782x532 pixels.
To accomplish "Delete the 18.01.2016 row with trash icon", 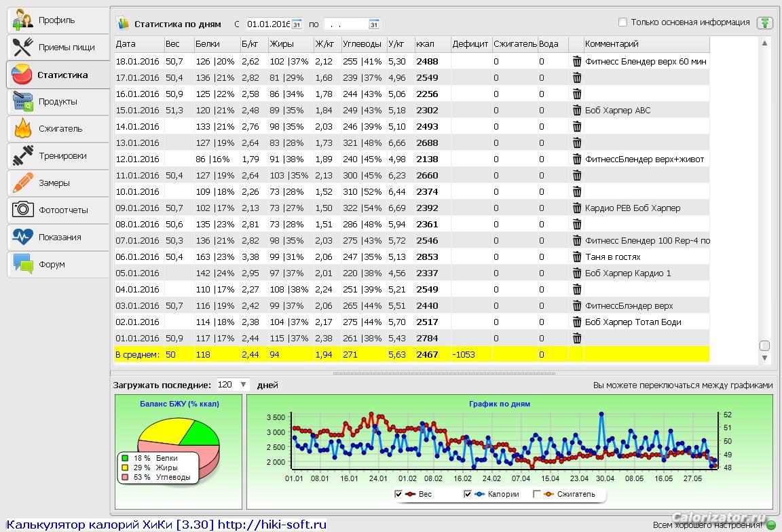I will pyautogui.click(x=576, y=61).
